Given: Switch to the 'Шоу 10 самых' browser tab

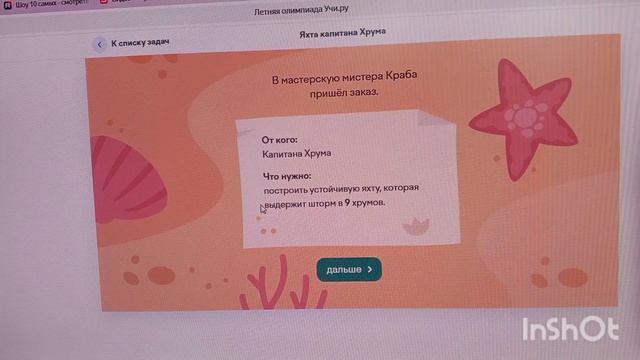Looking at the screenshot, I should [x=46, y=4].
